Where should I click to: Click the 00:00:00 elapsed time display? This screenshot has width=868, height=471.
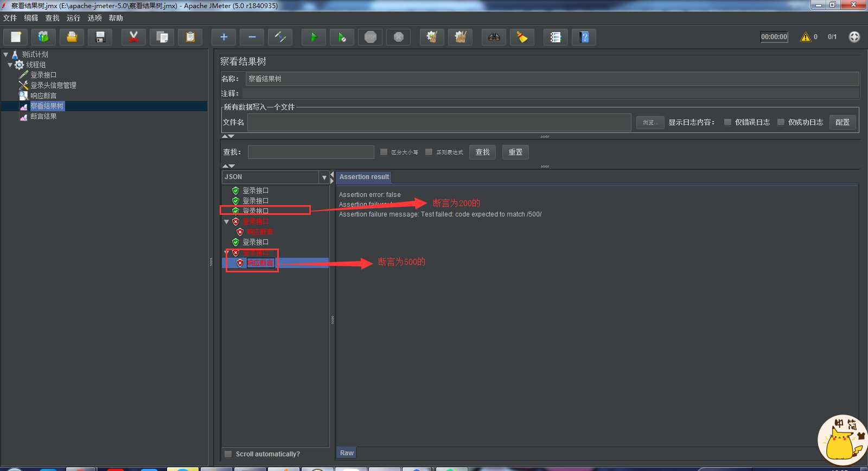(x=774, y=37)
